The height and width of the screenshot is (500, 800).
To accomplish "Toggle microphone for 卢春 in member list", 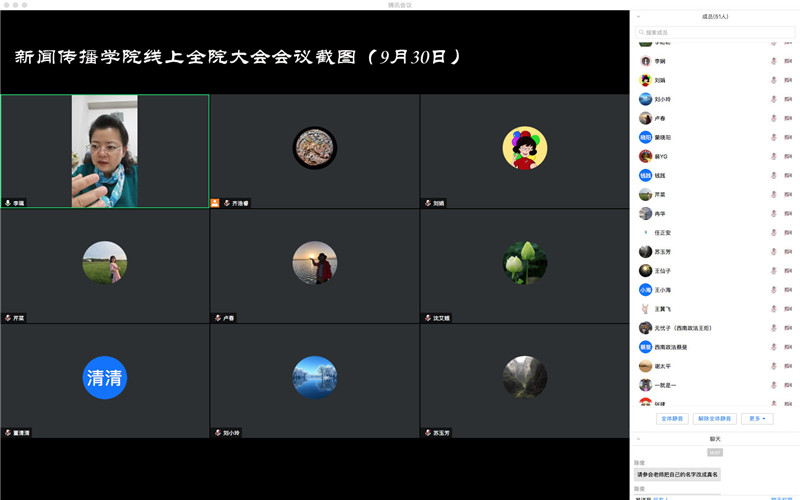I will (x=773, y=118).
